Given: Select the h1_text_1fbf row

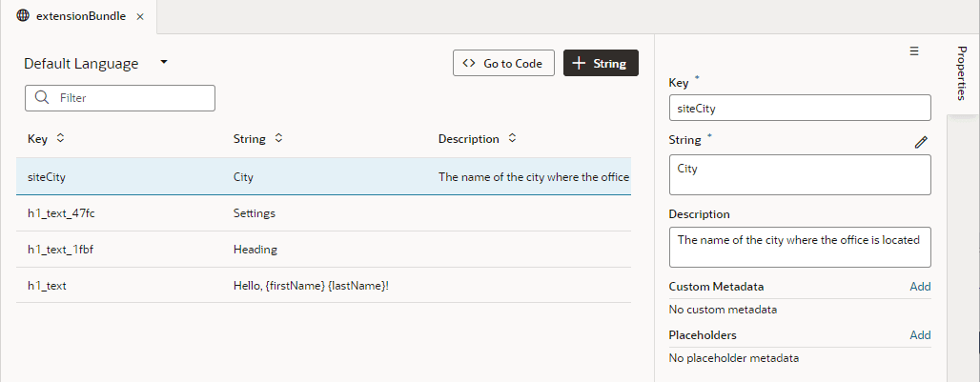Looking at the screenshot, I should point(323,250).
